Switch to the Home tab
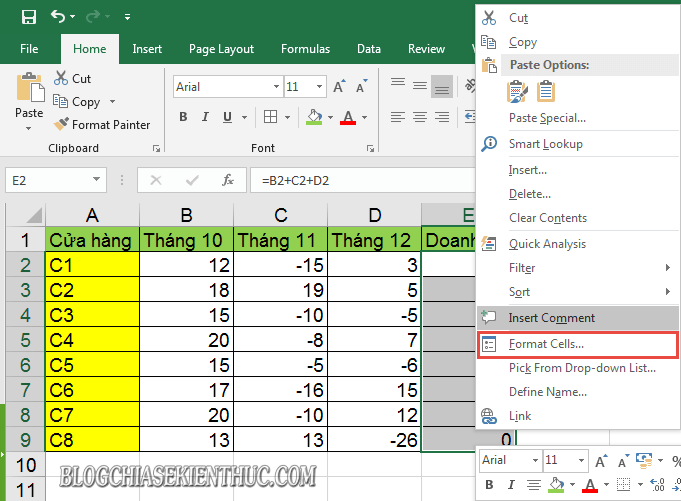681x501 pixels. pos(89,49)
